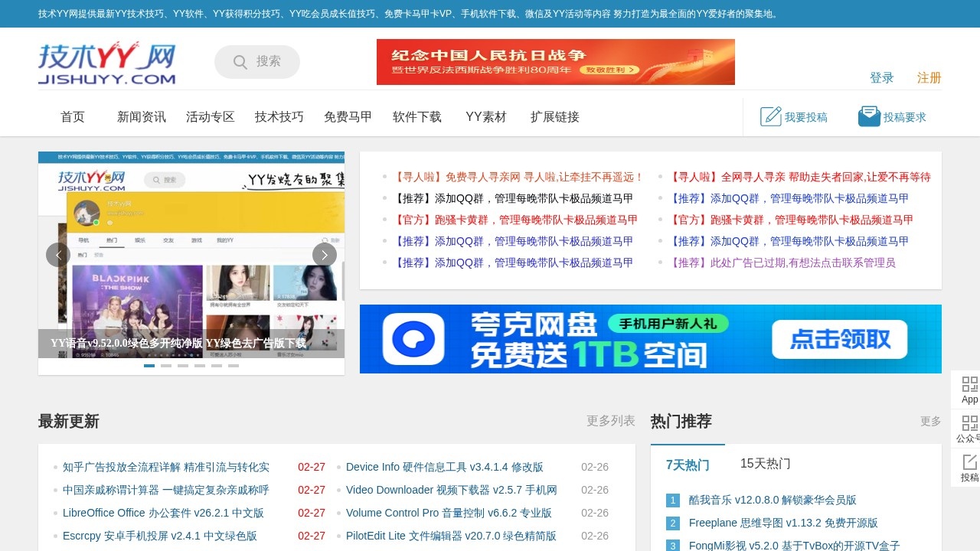Click 点击领取 on the Quark banner
The image size is (980, 551).
point(839,339)
